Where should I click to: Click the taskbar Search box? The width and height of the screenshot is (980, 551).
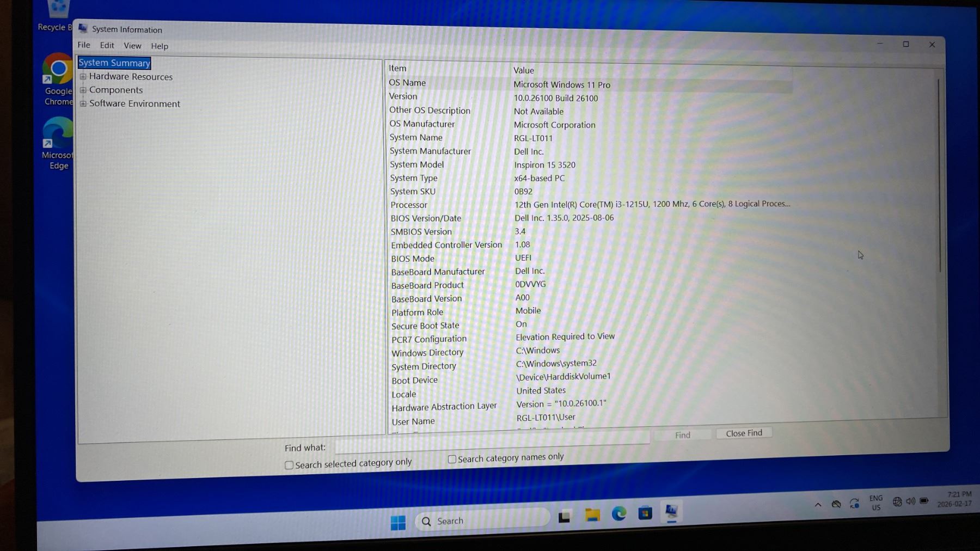482,520
